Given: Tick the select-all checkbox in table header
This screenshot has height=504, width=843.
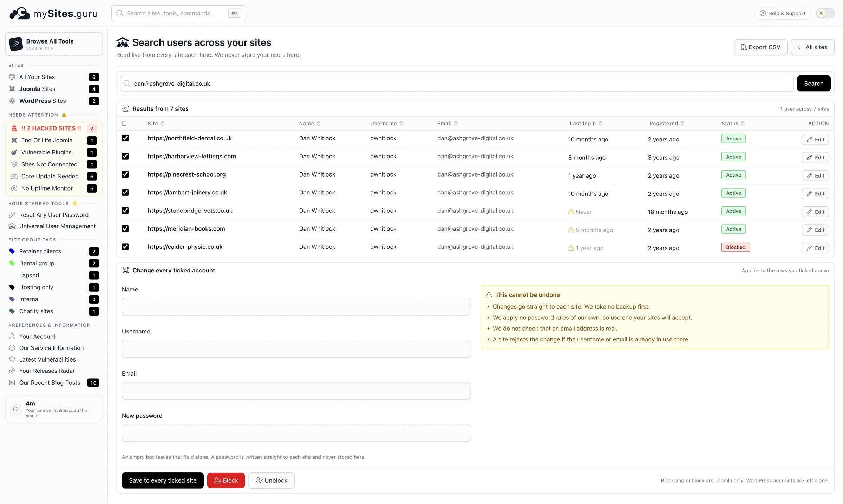Looking at the screenshot, I should click(x=124, y=124).
